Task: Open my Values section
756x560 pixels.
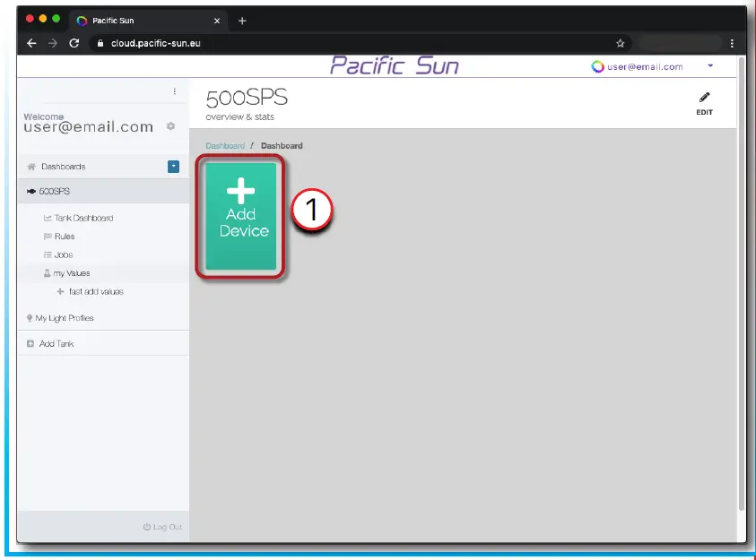Action: point(72,273)
